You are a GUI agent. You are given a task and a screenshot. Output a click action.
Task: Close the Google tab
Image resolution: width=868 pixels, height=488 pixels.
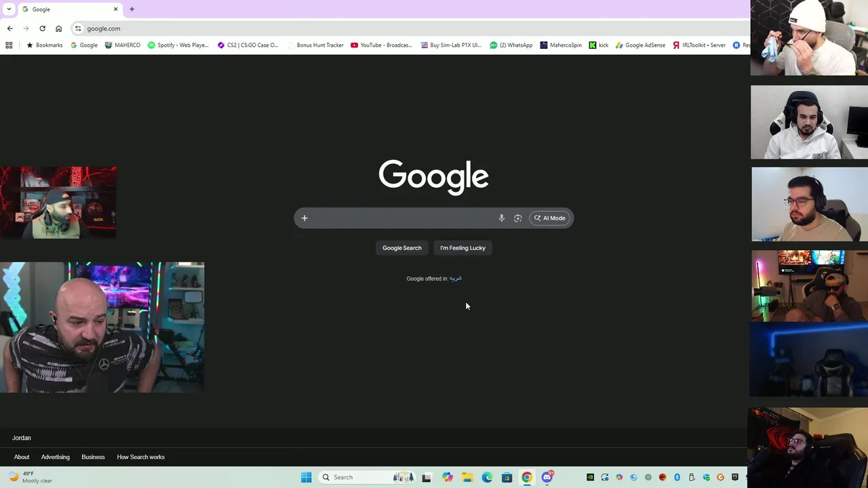(115, 9)
